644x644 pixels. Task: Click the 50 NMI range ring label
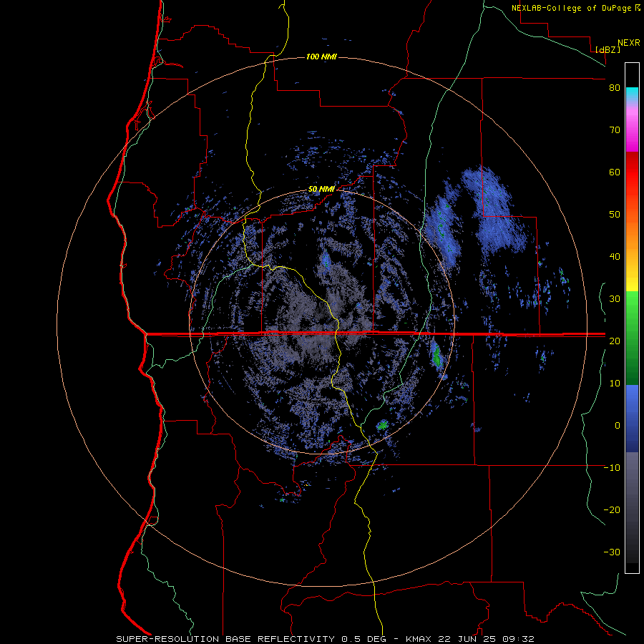(321, 189)
